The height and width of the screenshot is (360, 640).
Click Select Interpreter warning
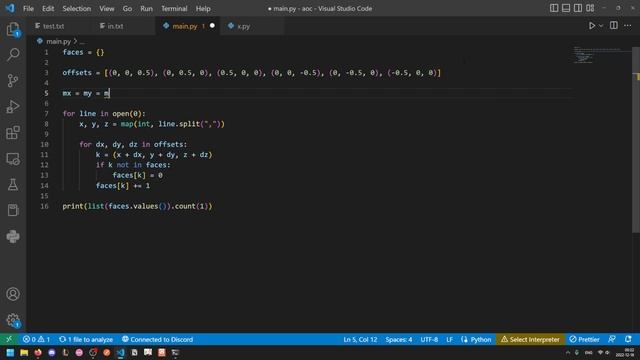pos(531,339)
